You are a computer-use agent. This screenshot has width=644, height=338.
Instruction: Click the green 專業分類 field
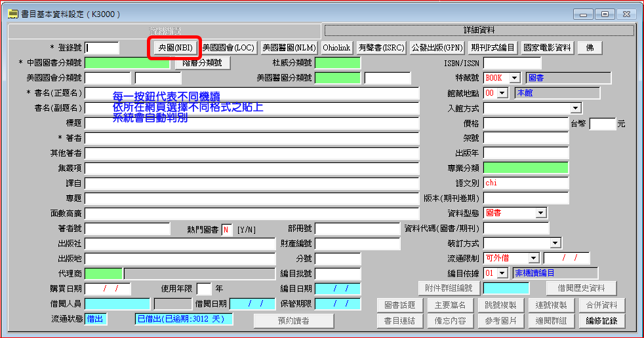tap(526, 168)
